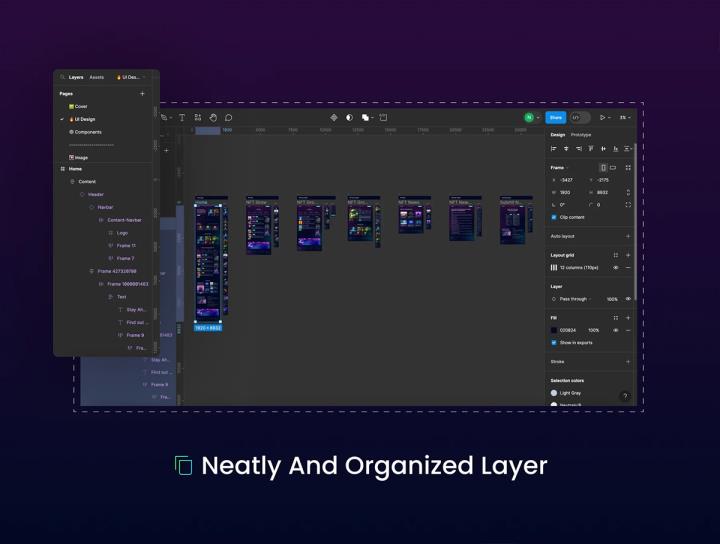
Task: Click the search icon in the Layers panel
Action: (x=62, y=77)
